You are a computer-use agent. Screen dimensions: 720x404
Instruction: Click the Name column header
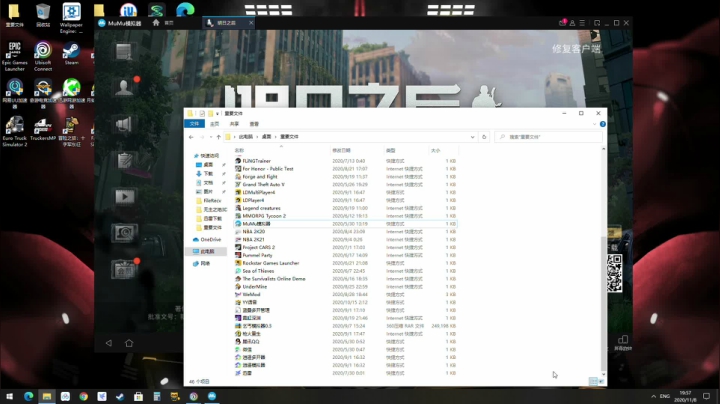[x=281, y=150]
